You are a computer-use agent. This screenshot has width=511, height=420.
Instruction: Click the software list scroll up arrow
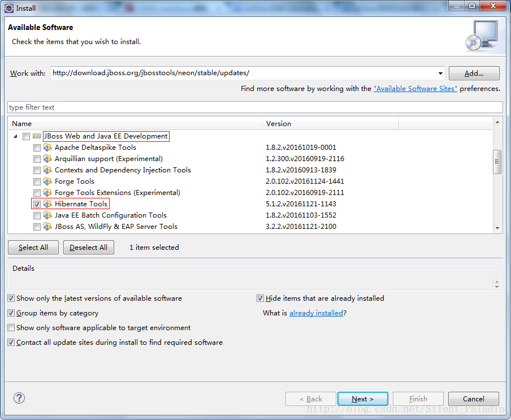click(x=497, y=122)
